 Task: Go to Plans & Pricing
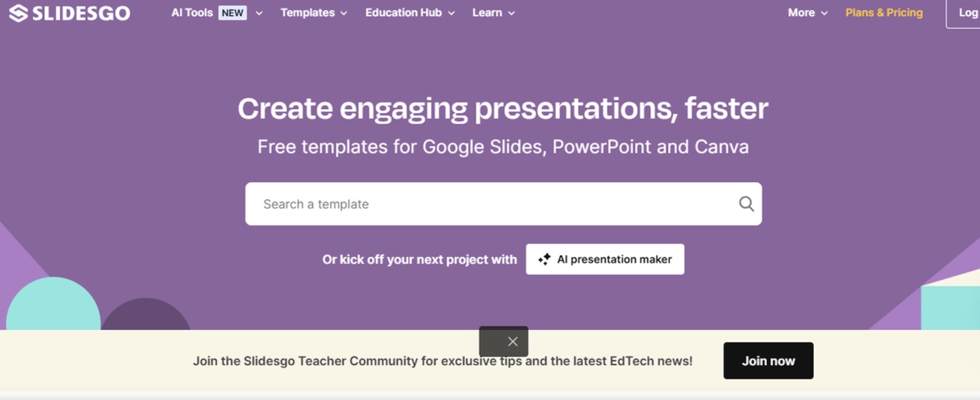point(884,13)
